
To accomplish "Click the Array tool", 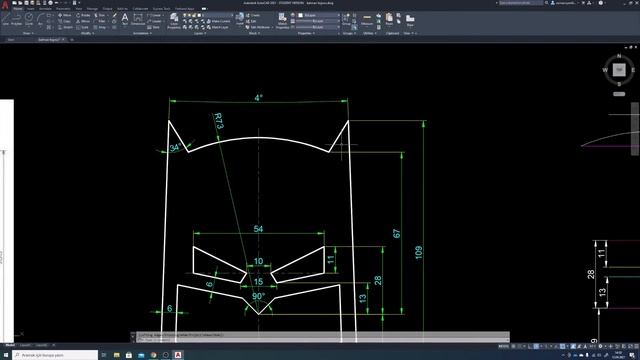I will [x=100, y=27].
